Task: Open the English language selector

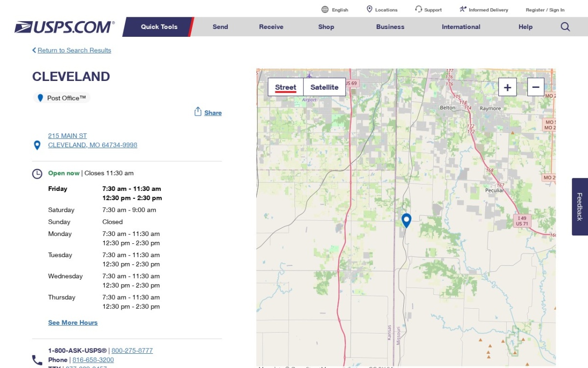Action: click(340, 10)
